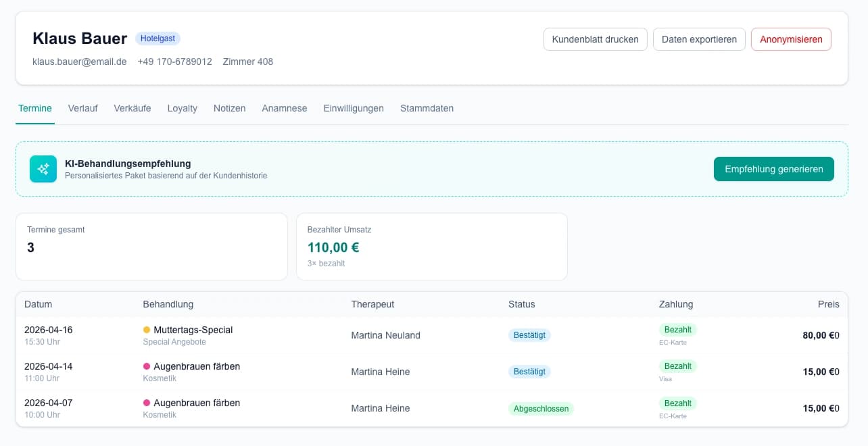This screenshot has width=868, height=446.
Task: Click yellow dot next to Muttertags-Special
Action: tap(147, 330)
